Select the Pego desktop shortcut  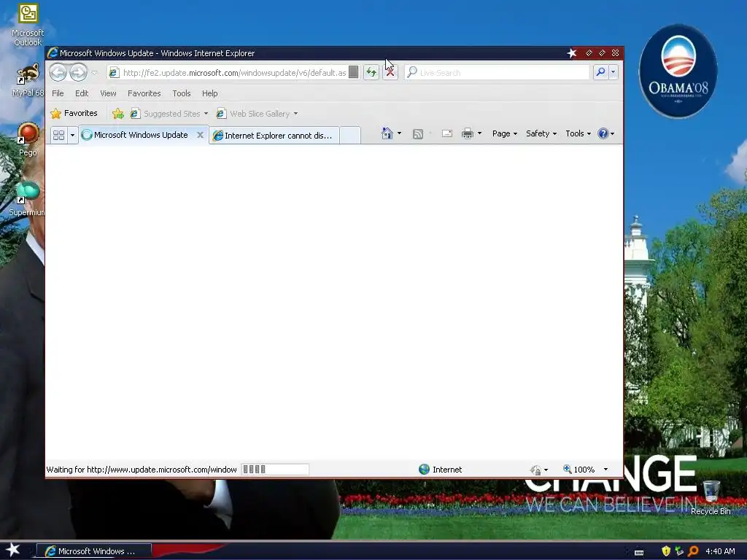[28, 139]
